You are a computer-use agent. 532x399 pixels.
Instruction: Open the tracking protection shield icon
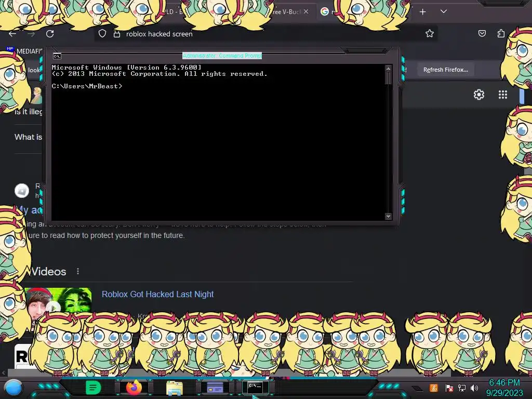(x=102, y=34)
